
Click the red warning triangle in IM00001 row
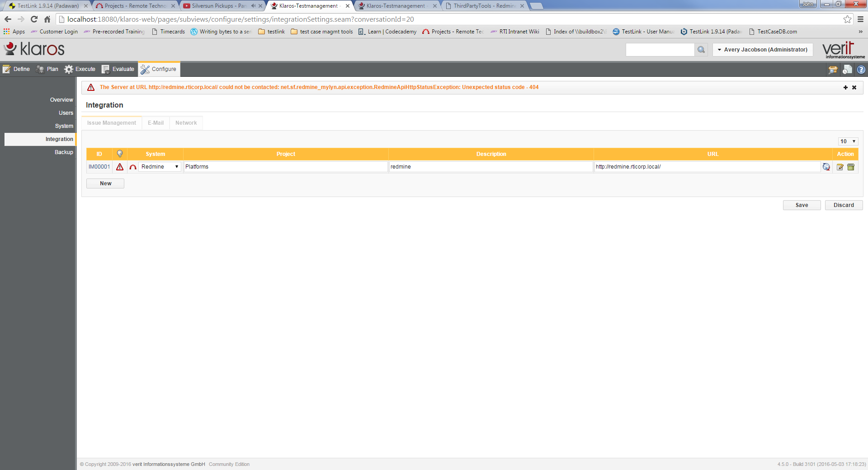[120, 167]
